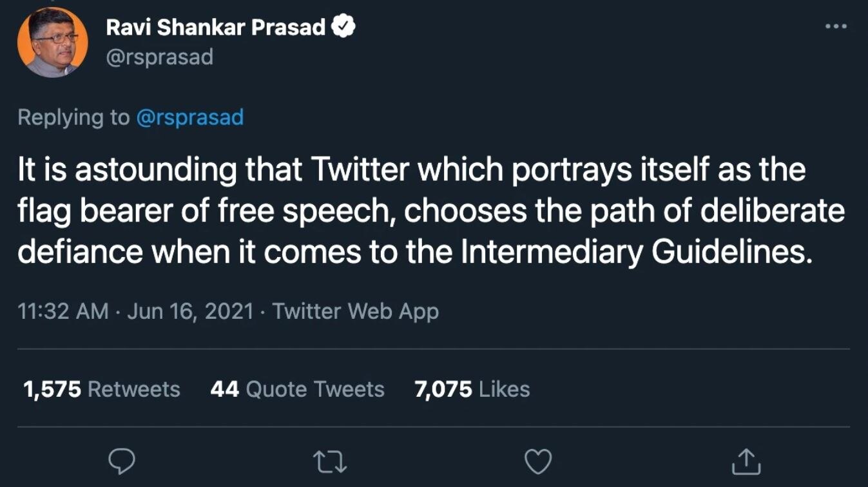Click the tweet timestamp 11:32 AM

pyautogui.click(x=62, y=311)
